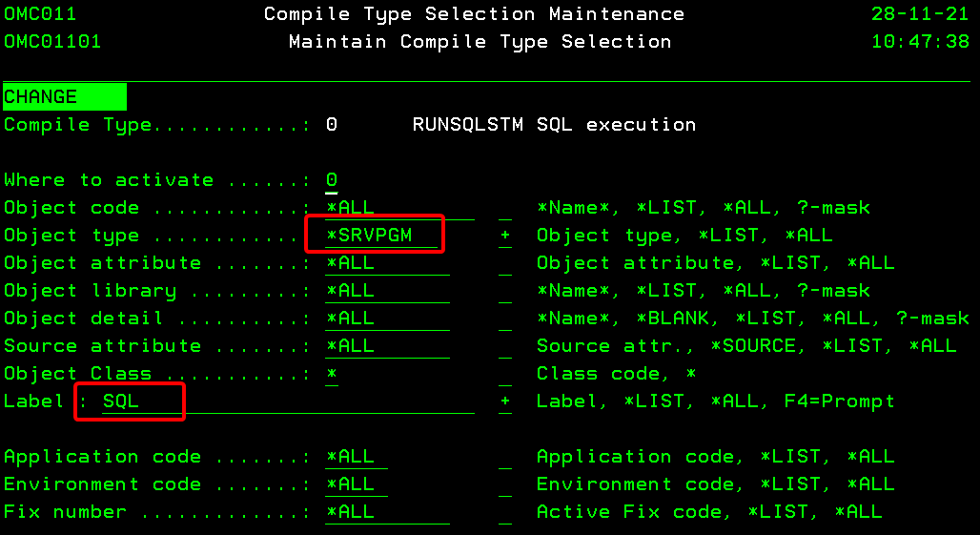Click the plus indicator beside Object type

click(504, 236)
